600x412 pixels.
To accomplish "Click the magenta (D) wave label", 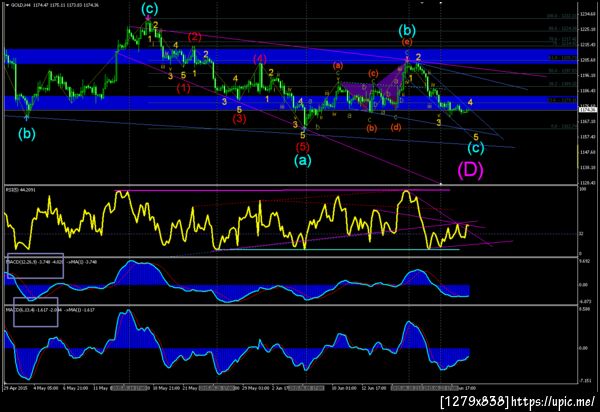I will click(x=471, y=170).
